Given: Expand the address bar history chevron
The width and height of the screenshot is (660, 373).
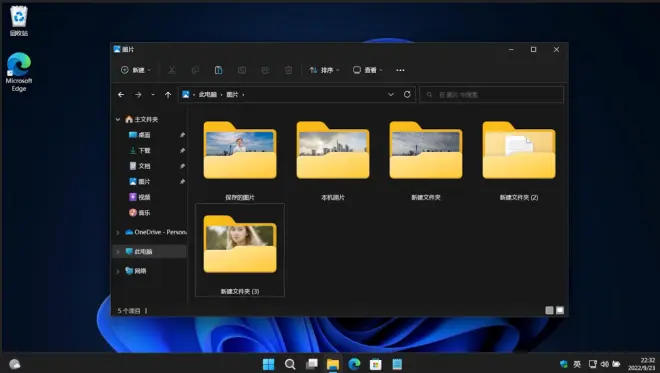Looking at the screenshot, I should pos(391,94).
